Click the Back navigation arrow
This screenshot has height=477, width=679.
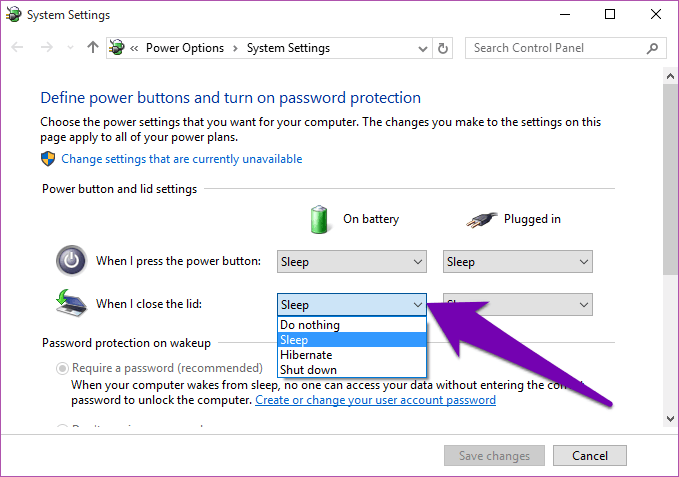(17, 47)
